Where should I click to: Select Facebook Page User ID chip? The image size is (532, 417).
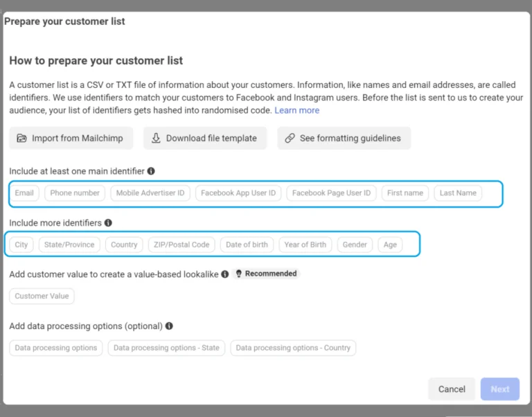click(331, 193)
